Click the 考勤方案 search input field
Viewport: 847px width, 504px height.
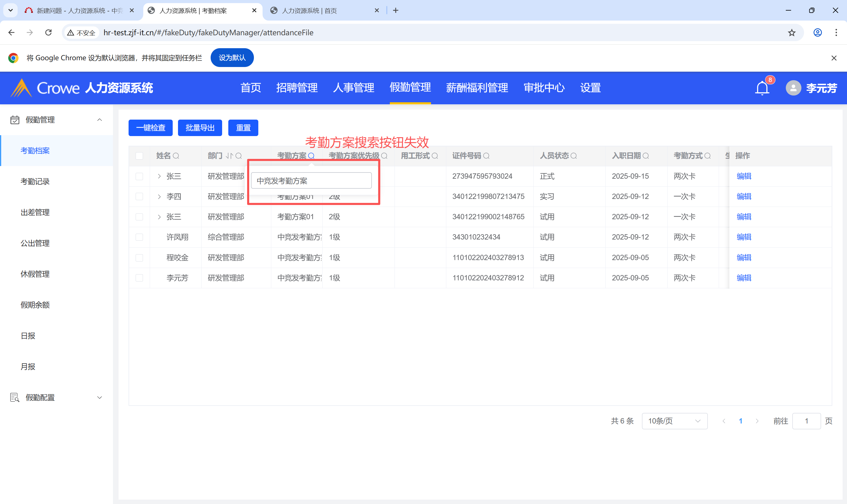pyautogui.click(x=311, y=181)
